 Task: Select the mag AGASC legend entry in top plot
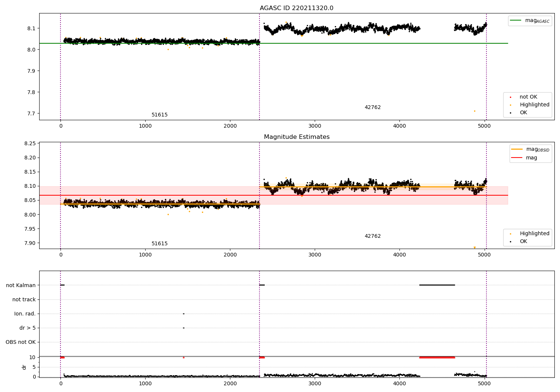point(530,21)
